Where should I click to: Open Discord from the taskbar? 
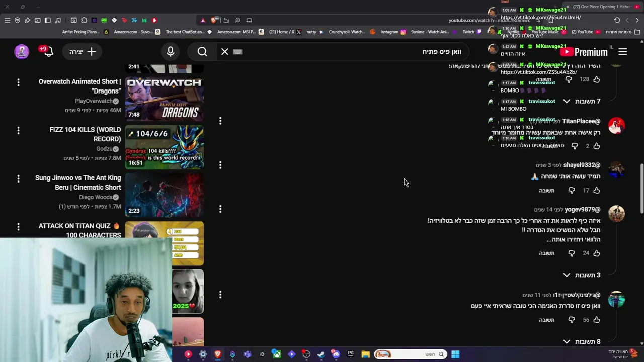coord(336,354)
